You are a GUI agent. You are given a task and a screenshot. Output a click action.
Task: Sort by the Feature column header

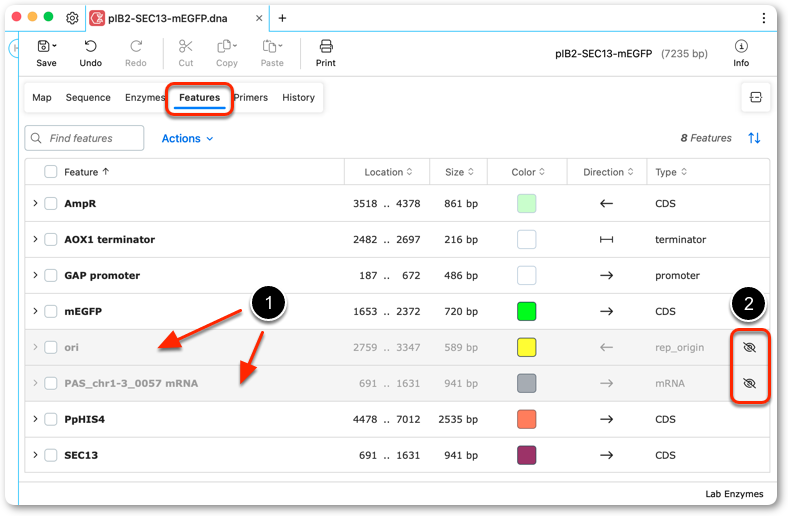coord(86,172)
